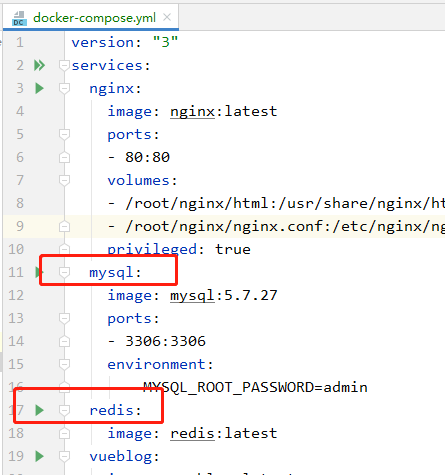Click the nginx service key

click(x=111, y=89)
